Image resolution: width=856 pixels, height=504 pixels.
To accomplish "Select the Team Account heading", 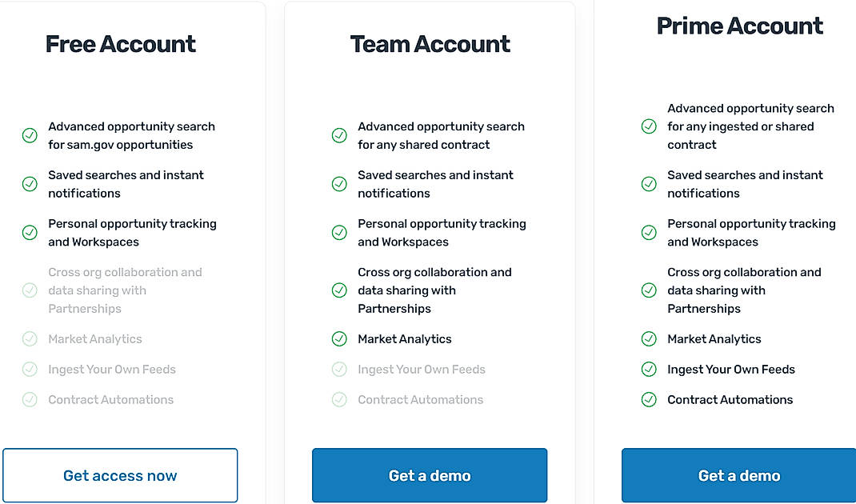I will coord(430,44).
